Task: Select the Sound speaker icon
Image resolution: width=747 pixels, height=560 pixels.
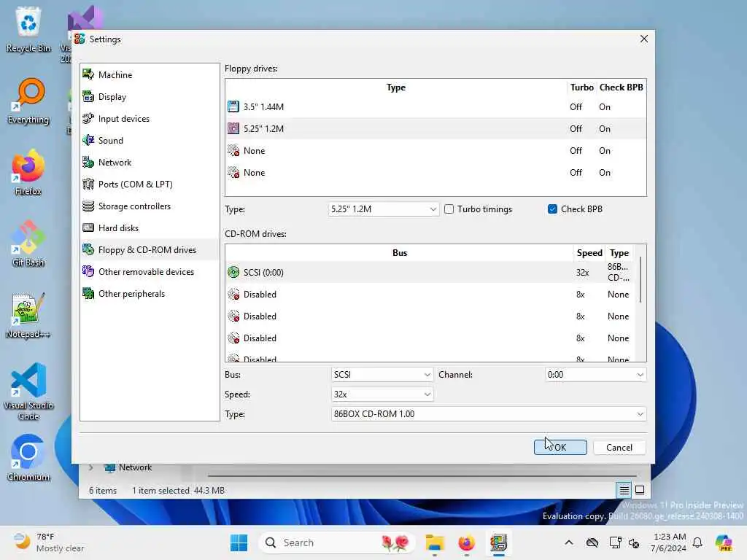Action: point(88,140)
